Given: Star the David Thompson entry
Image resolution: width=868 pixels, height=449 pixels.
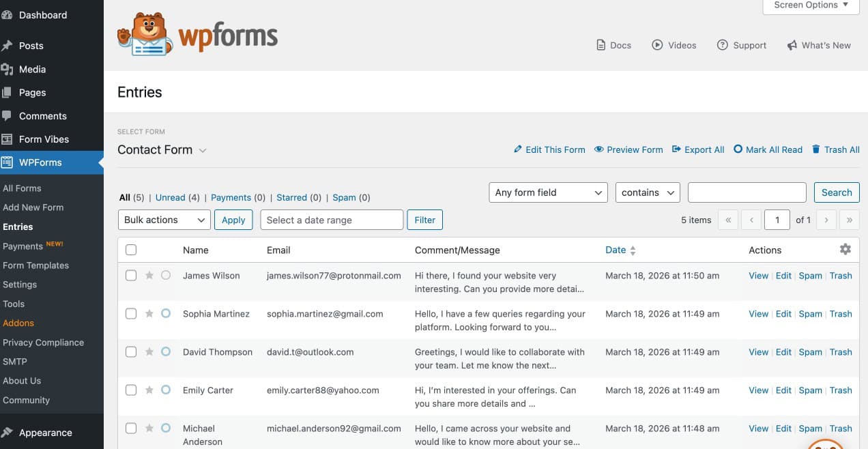Looking at the screenshot, I should point(149,352).
